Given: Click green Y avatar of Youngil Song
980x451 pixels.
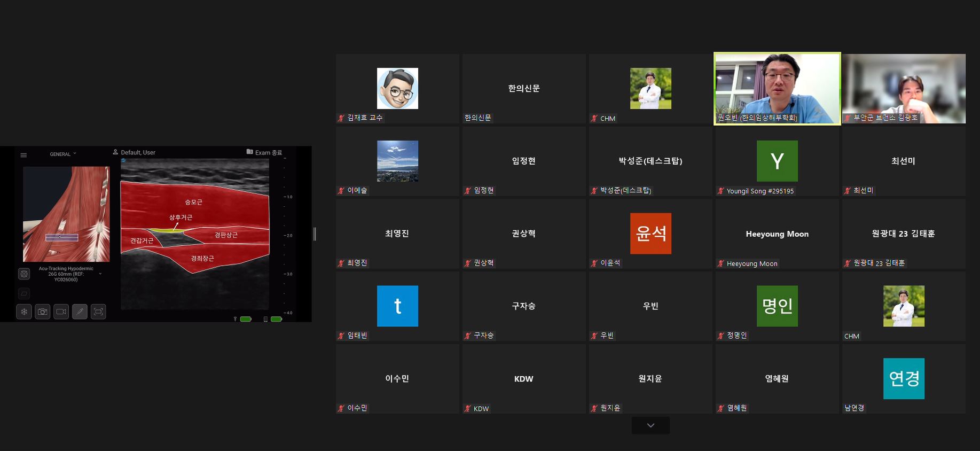Looking at the screenshot, I should tap(777, 161).
